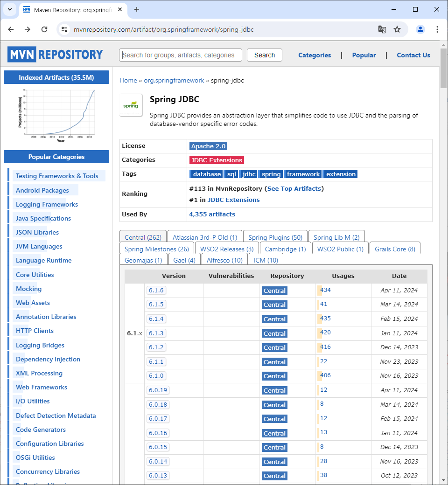This screenshot has height=485, width=448.
Task: Open 4,355 artifacts used-by link
Action: click(x=212, y=215)
